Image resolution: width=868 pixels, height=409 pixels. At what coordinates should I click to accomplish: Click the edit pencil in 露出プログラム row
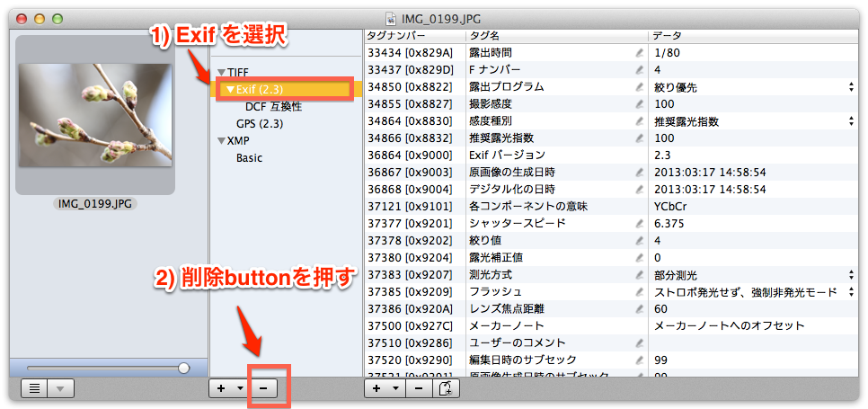640,87
